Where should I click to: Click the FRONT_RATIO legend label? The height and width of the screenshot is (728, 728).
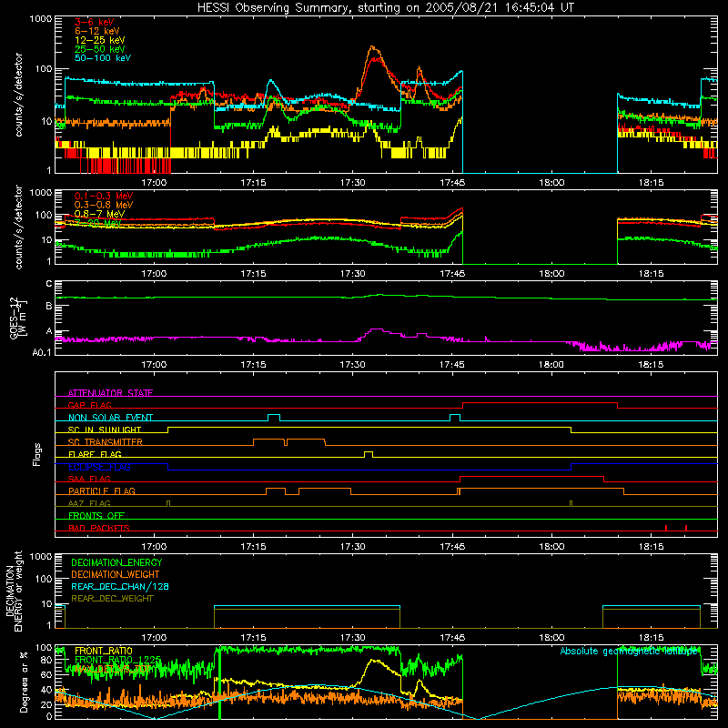104,651
